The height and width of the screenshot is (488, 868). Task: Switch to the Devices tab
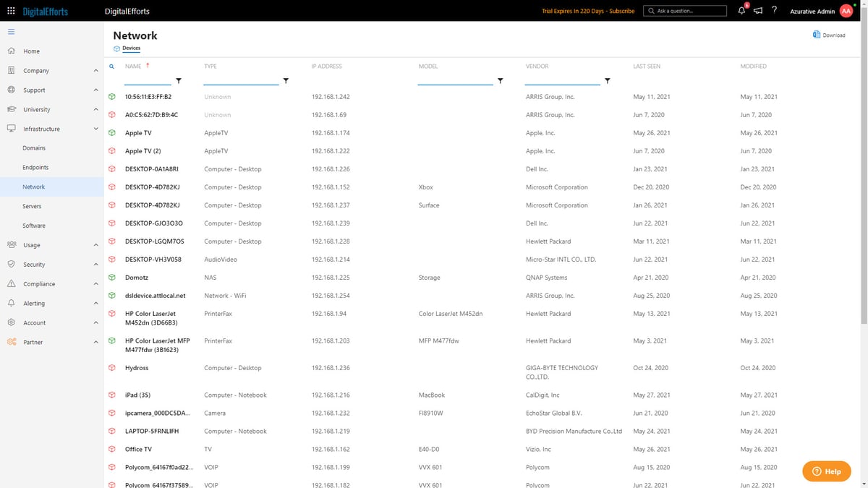coord(127,48)
